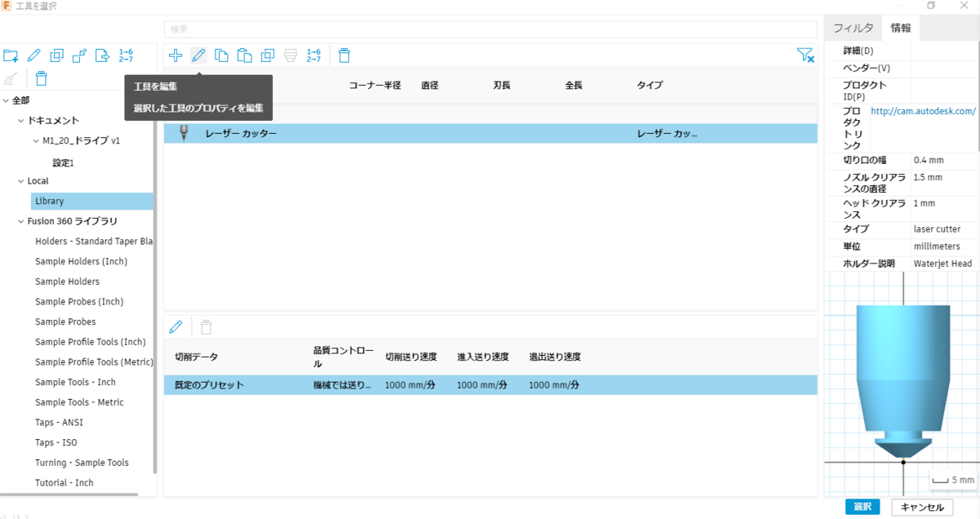Click the greyed trash icon above cutting data
This screenshot has width=980, height=519.
coord(206,327)
